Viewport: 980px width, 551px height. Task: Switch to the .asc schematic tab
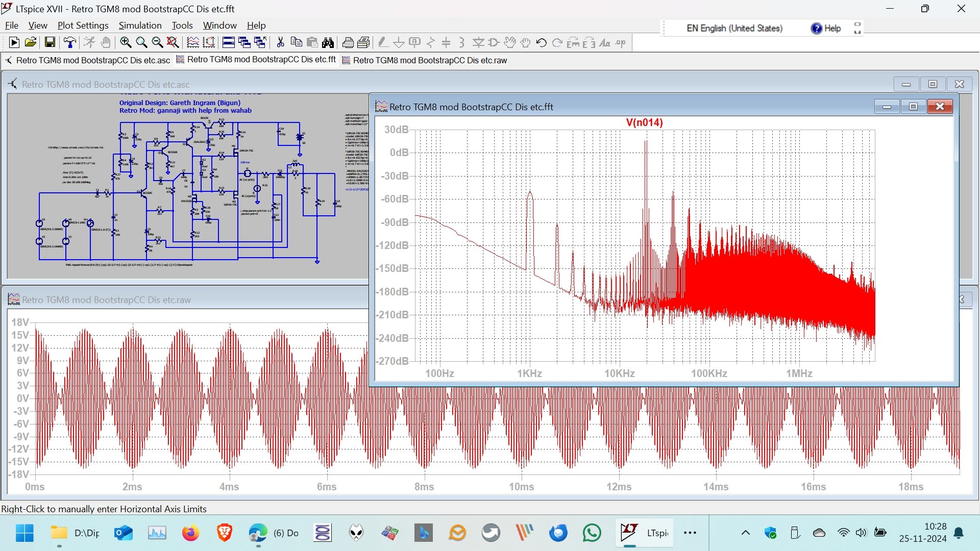tap(87, 60)
